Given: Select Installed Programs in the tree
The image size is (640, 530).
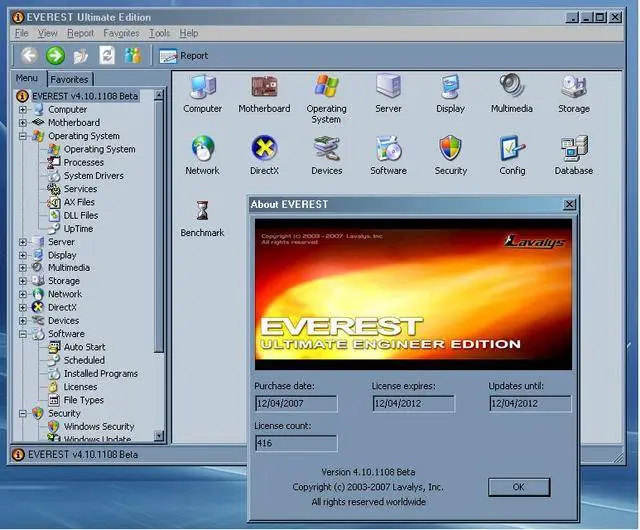Looking at the screenshot, I should pos(100,374).
